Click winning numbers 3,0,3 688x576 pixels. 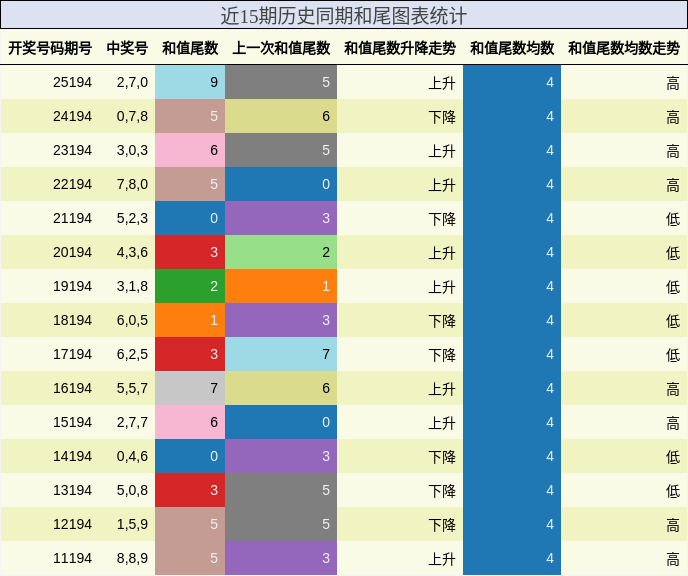(132, 150)
